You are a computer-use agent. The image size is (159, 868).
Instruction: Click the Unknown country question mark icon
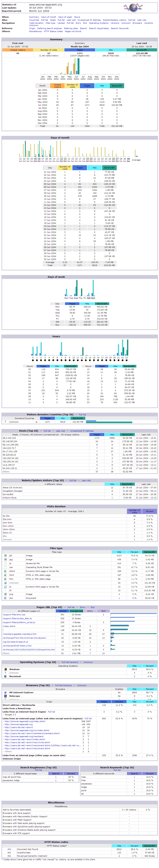tap(5, 422)
